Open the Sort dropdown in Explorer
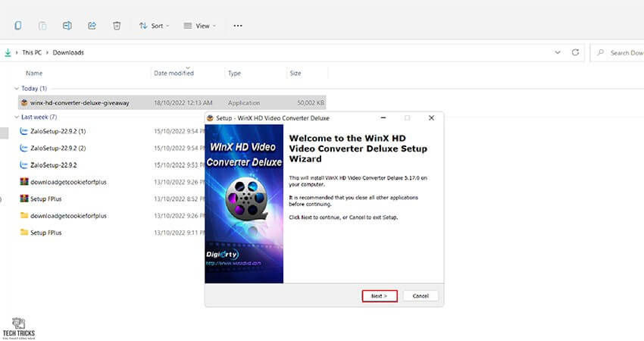 154,26
